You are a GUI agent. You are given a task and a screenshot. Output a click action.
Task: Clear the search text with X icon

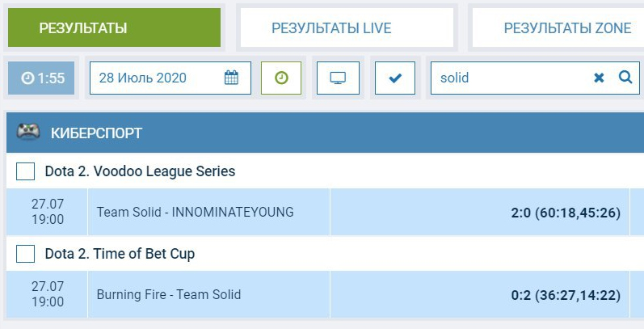[599, 78]
